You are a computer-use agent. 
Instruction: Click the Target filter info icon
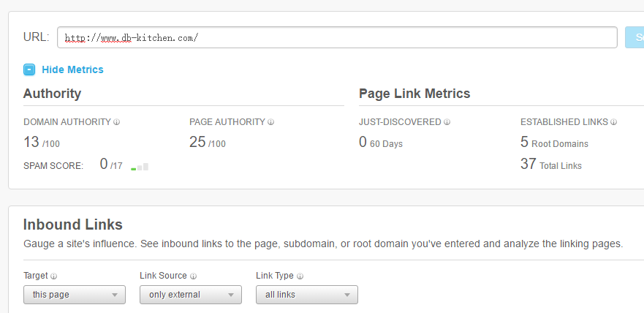tap(54, 276)
